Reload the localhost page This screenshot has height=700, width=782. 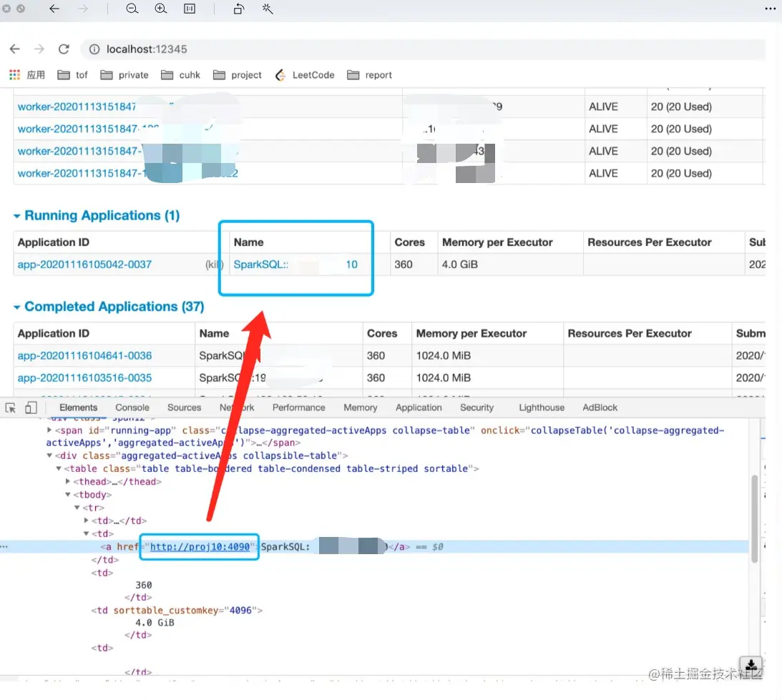(64, 49)
